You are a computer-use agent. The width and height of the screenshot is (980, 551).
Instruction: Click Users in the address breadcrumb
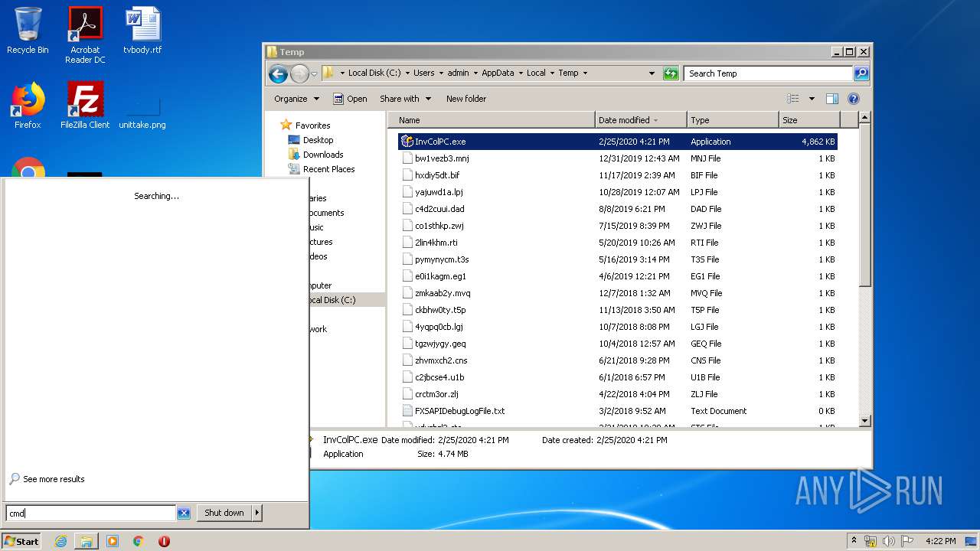(x=423, y=73)
